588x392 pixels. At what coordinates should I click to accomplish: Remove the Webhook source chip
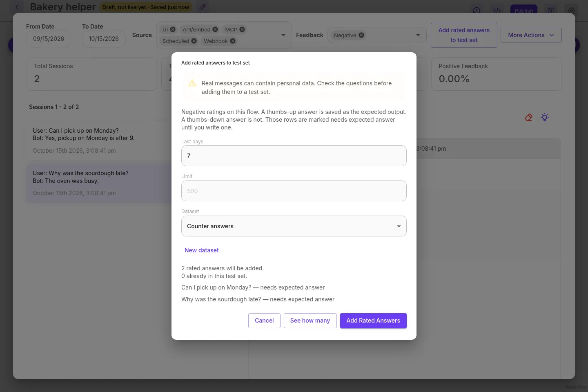point(233,41)
